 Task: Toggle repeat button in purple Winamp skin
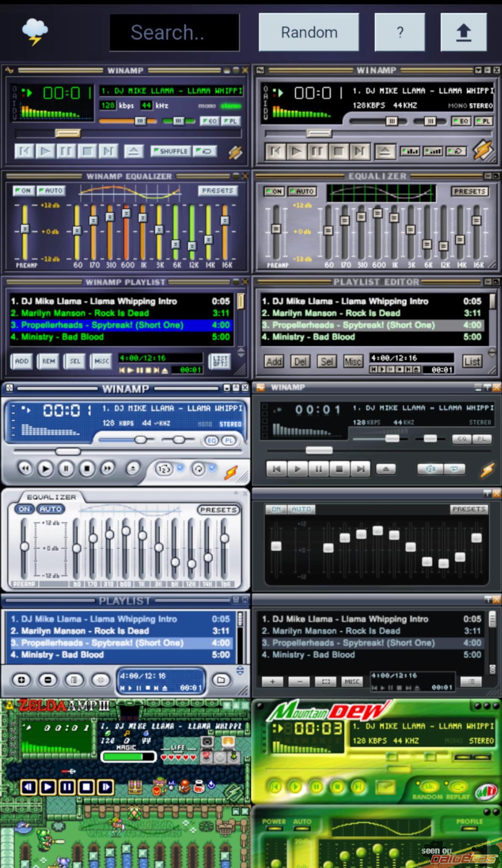(204, 151)
